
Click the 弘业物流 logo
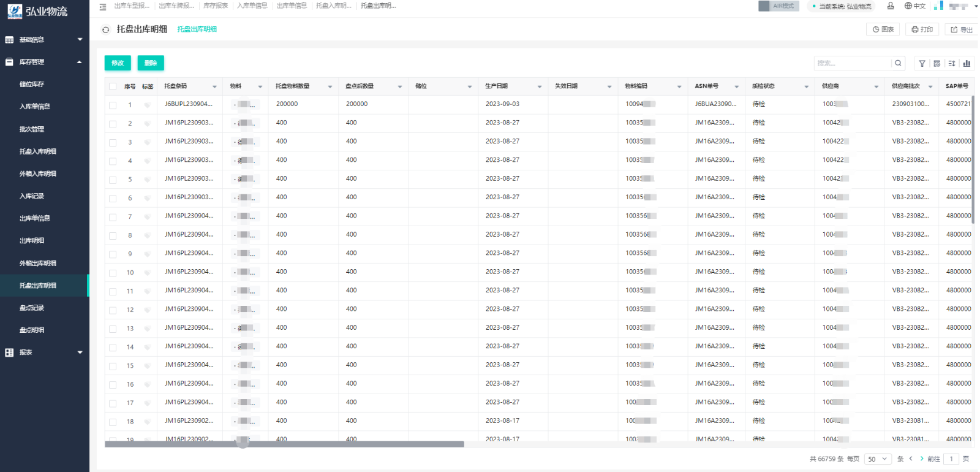point(37,11)
